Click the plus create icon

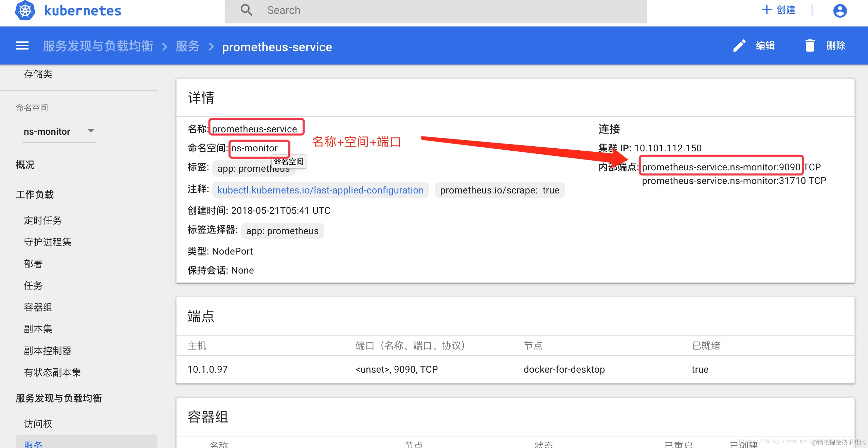click(766, 10)
